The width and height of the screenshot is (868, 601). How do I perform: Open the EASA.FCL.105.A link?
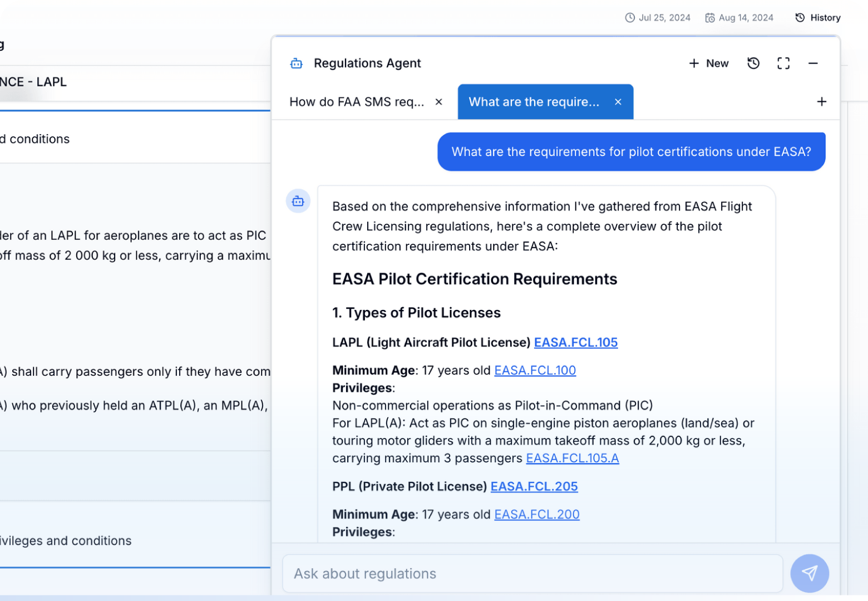572,458
